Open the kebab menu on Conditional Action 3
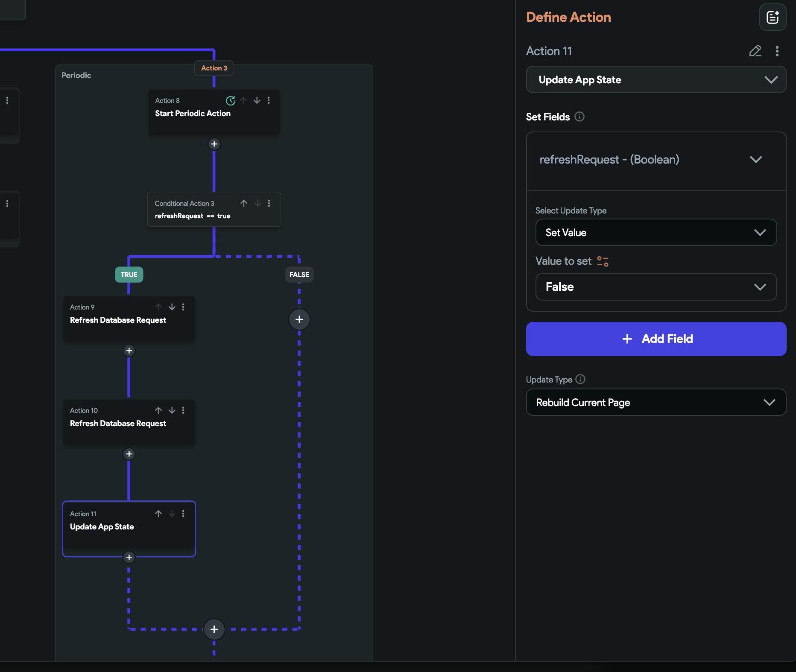Image resolution: width=796 pixels, height=672 pixels. click(269, 203)
